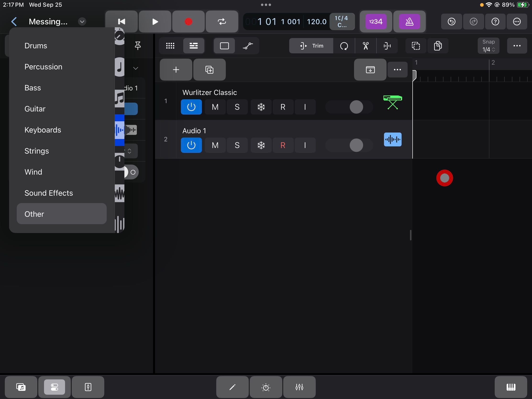Open the Mixer faders panel
Screen dimensions: 532x399
[299, 387]
